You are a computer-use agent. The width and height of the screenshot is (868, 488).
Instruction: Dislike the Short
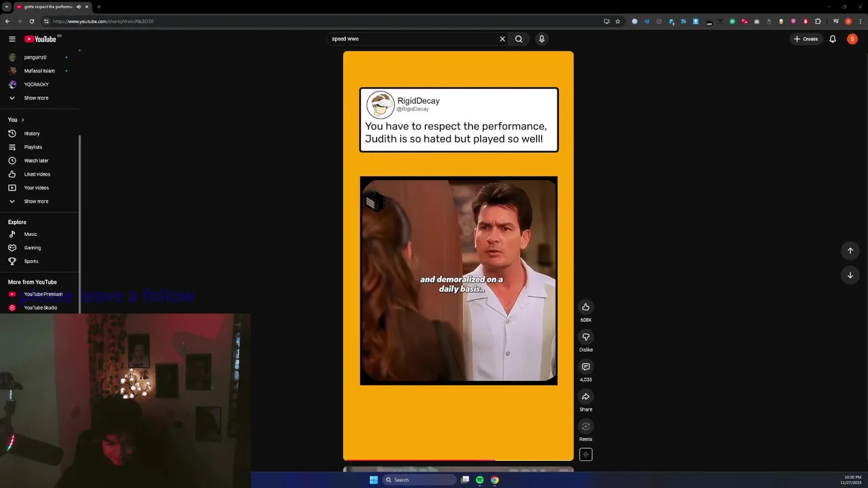point(586,337)
